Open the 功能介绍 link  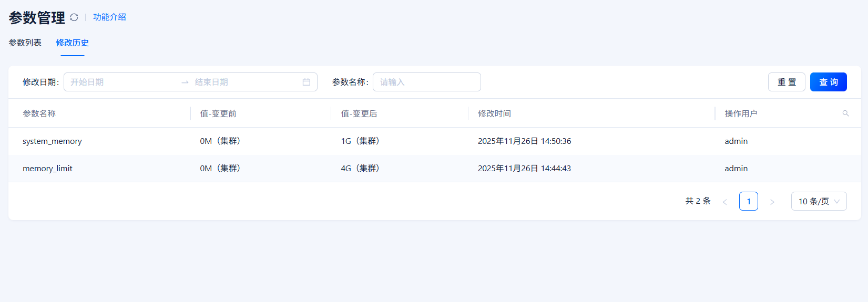[109, 17]
